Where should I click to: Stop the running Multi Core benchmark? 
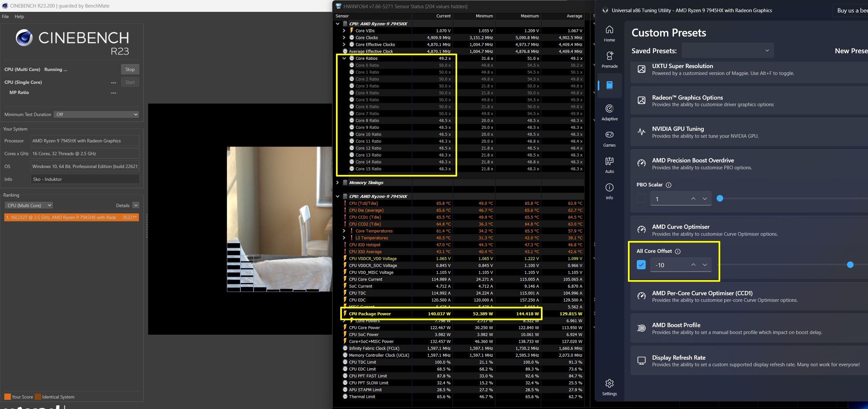tap(130, 69)
